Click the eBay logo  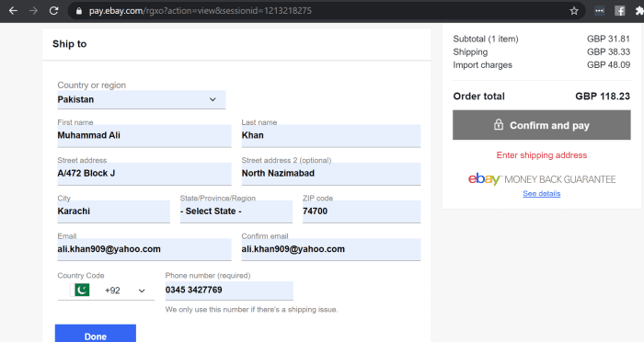[x=484, y=179]
